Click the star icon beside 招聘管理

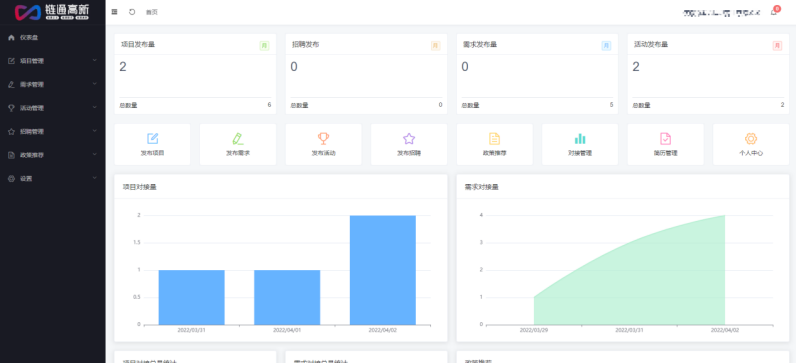point(11,131)
